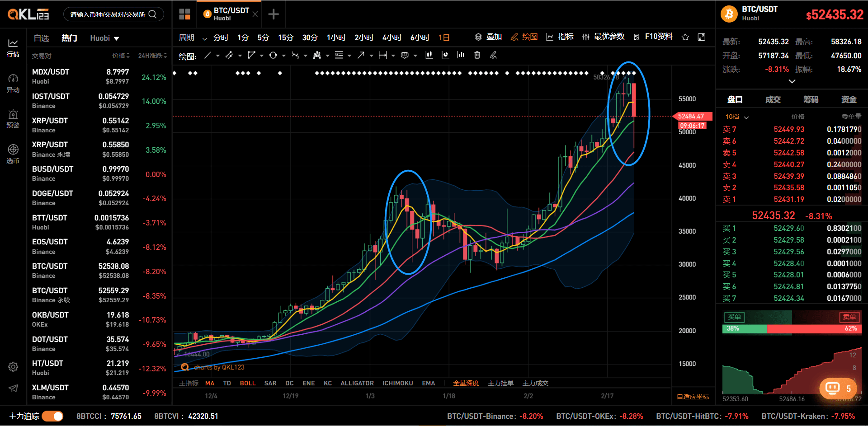The height and width of the screenshot is (426, 868).
Task: Switch to the 成交 trades tab
Action: pyautogui.click(x=773, y=99)
